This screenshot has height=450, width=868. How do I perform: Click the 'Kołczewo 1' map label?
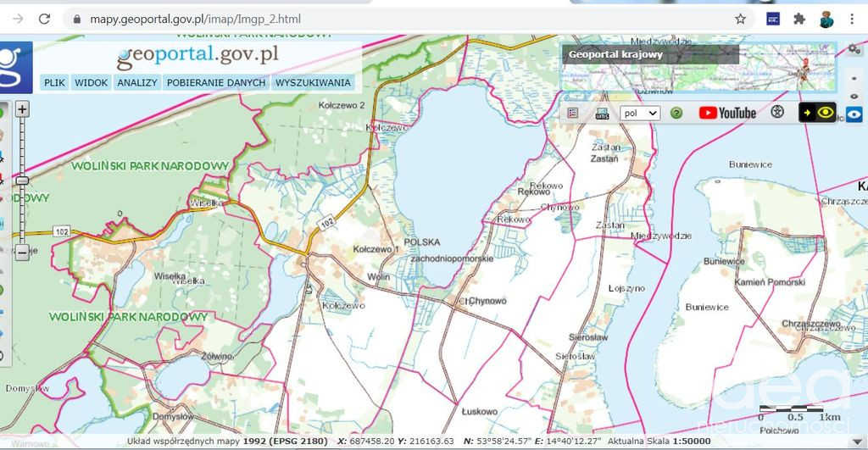pos(376,250)
